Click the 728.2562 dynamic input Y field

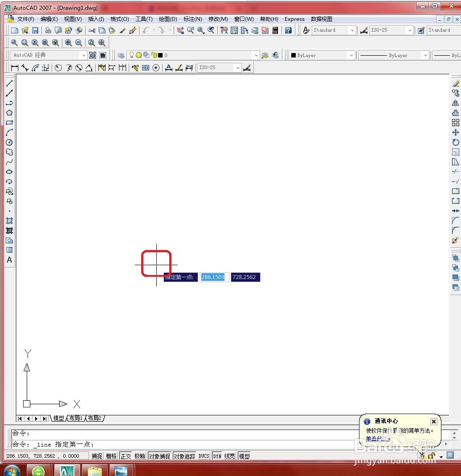pyautogui.click(x=245, y=277)
